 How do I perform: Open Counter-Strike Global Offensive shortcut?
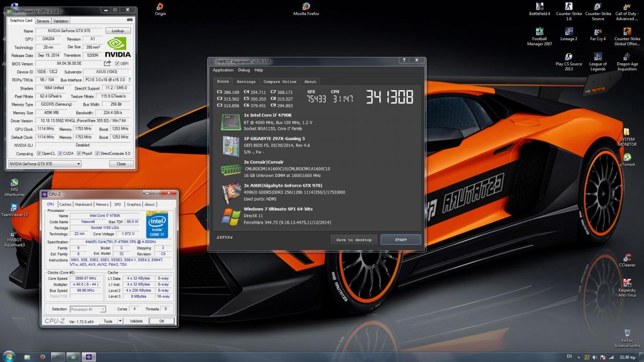tap(627, 36)
